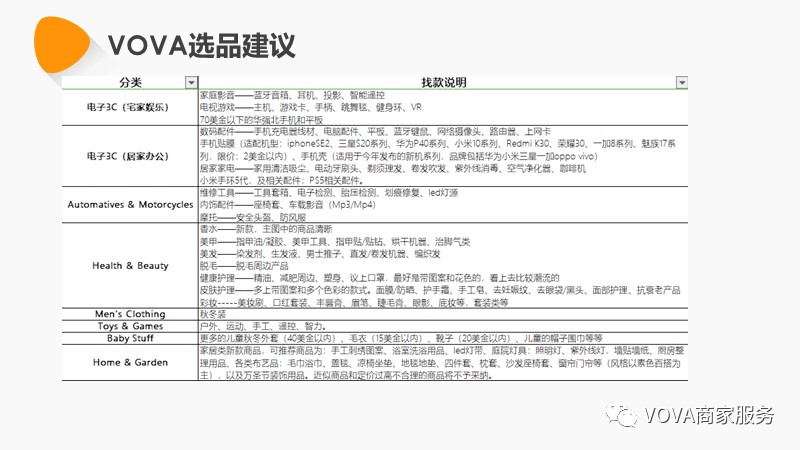Screen dimensions: 800x450
Task: Click the 秋冬装 description cell
Action: click(443, 314)
